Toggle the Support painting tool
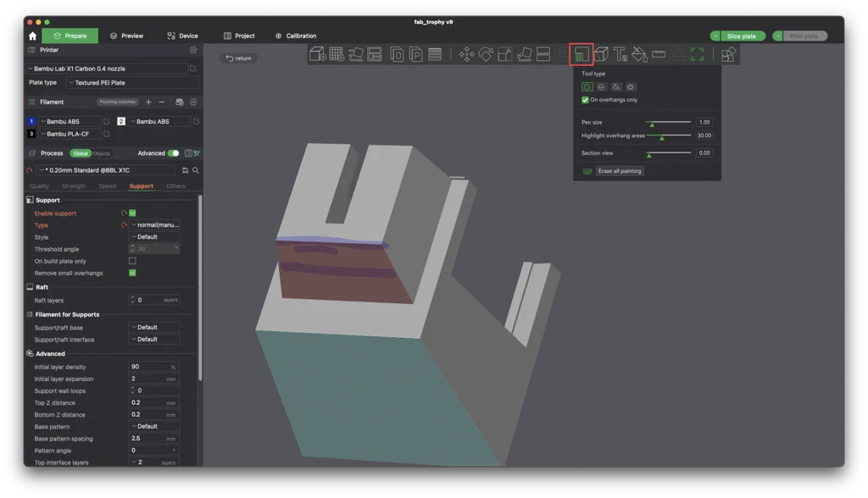Screen dimensions: 868x498 tap(581, 54)
